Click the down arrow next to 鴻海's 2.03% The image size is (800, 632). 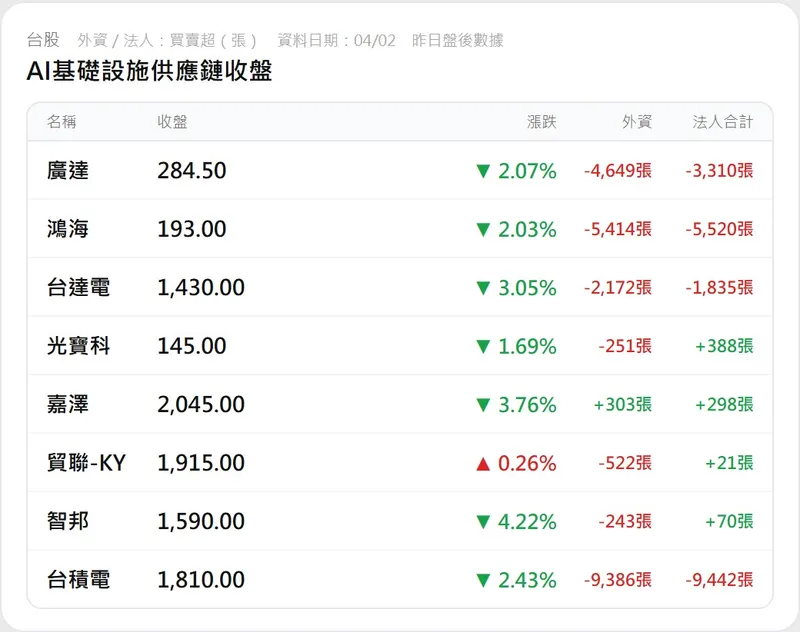point(483,229)
